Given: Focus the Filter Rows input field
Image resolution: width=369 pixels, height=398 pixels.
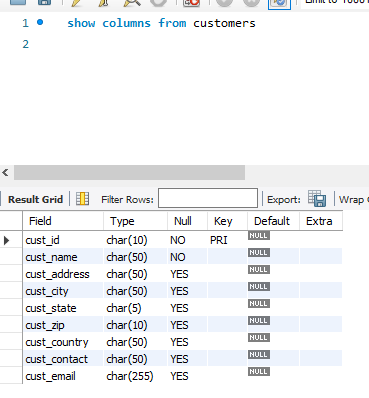Looking at the screenshot, I should pyautogui.click(x=208, y=198).
